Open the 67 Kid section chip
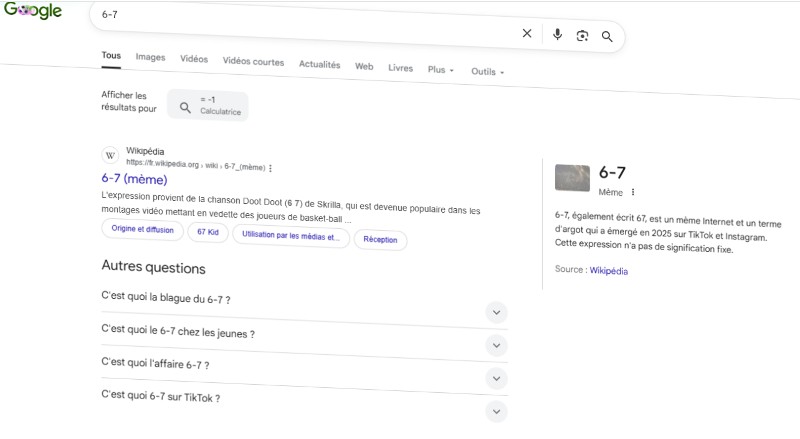Screen dimensions: 800x439 coord(208,232)
